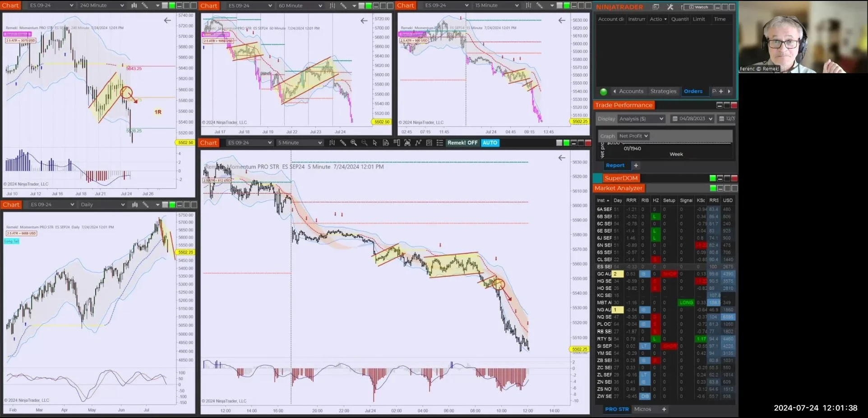Open bar type icon in 5 Minute chart
Screen dimensions: 868x418
pos(332,143)
